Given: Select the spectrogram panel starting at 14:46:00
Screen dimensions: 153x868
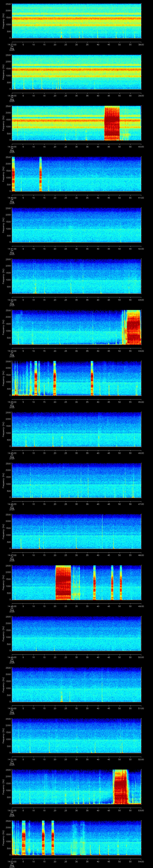Looking at the screenshot, I should [x=76, y=481].
